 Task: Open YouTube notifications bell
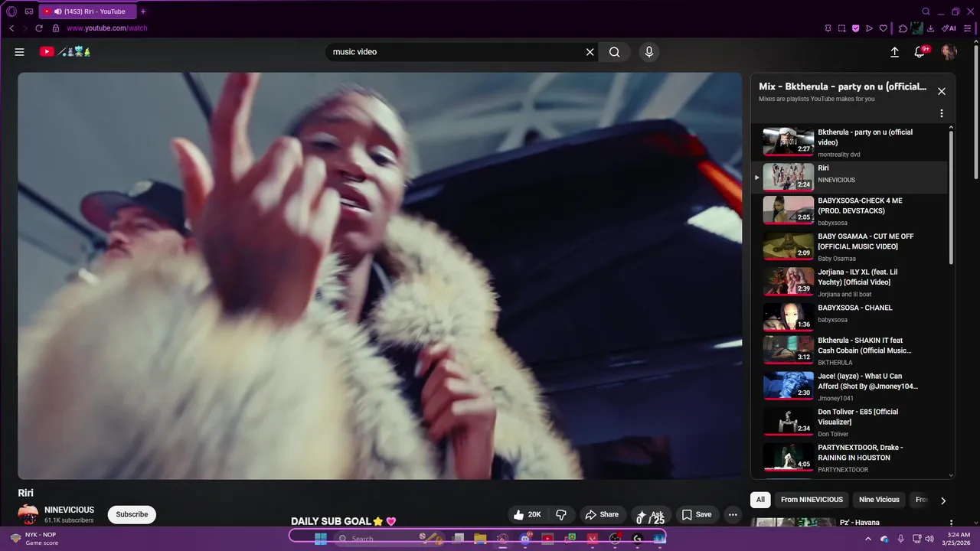920,52
